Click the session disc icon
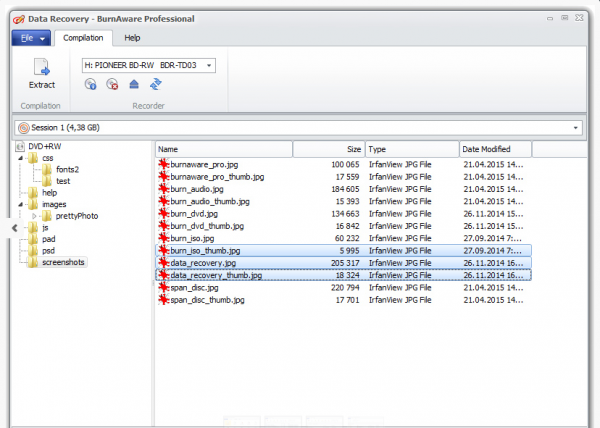This screenshot has width=600, height=428. [x=24, y=128]
